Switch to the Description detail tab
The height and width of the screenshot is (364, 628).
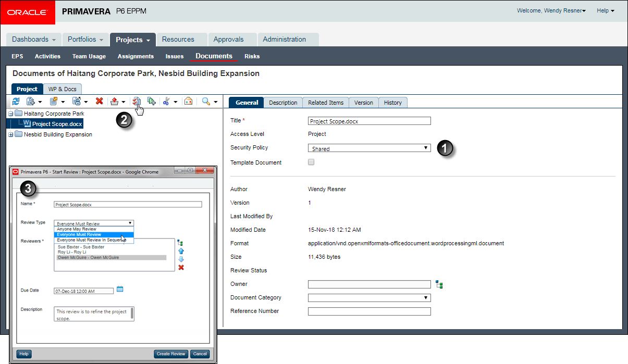click(x=283, y=103)
